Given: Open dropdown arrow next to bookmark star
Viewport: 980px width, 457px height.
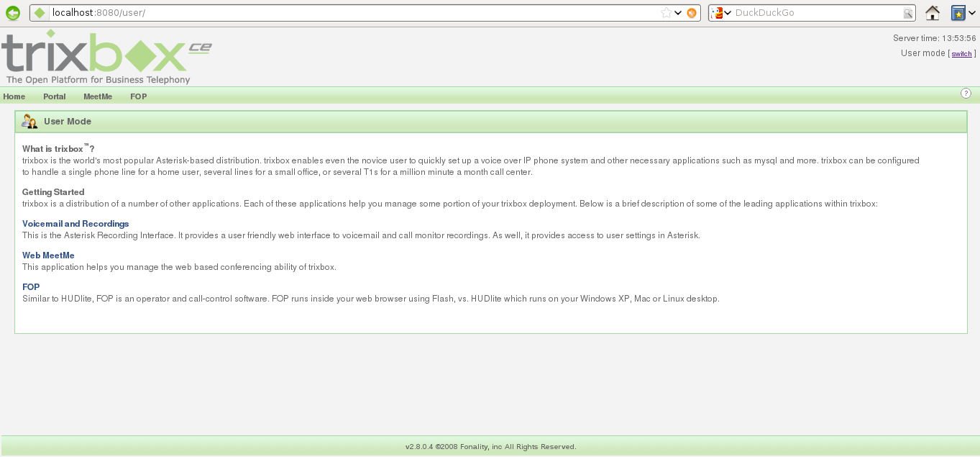Looking at the screenshot, I should click(x=678, y=13).
